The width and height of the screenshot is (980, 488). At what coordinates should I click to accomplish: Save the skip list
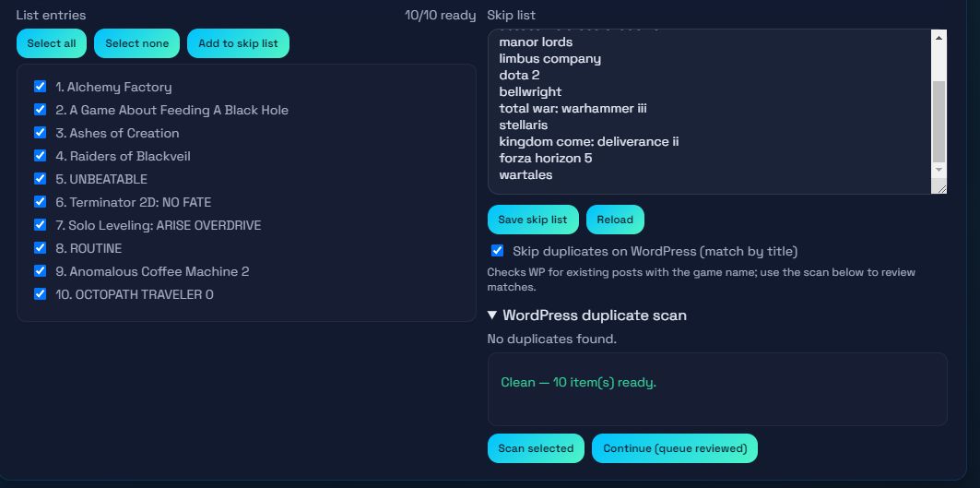click(x=532, y=220)
